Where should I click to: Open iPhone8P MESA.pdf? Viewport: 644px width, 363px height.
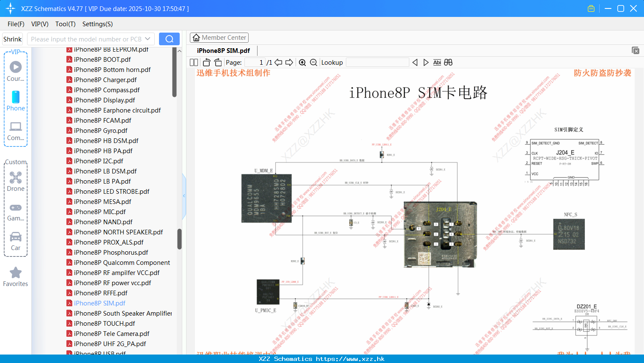click(102, 202)
